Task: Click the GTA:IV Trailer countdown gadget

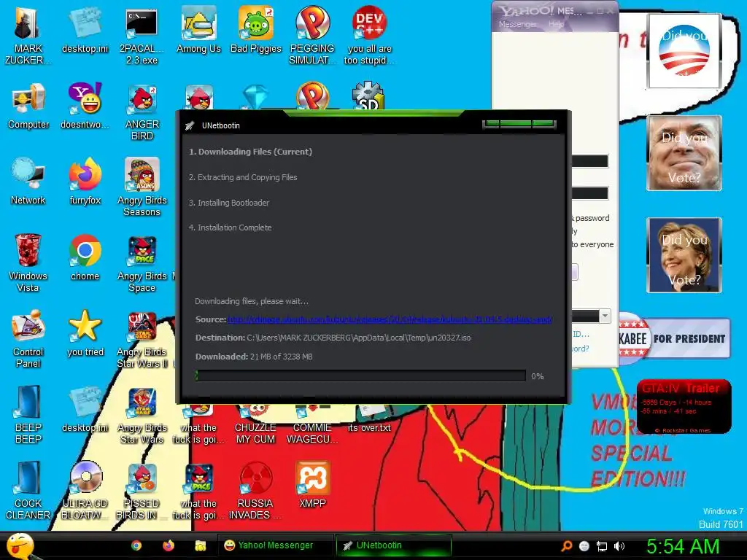Action: [684, 406]
